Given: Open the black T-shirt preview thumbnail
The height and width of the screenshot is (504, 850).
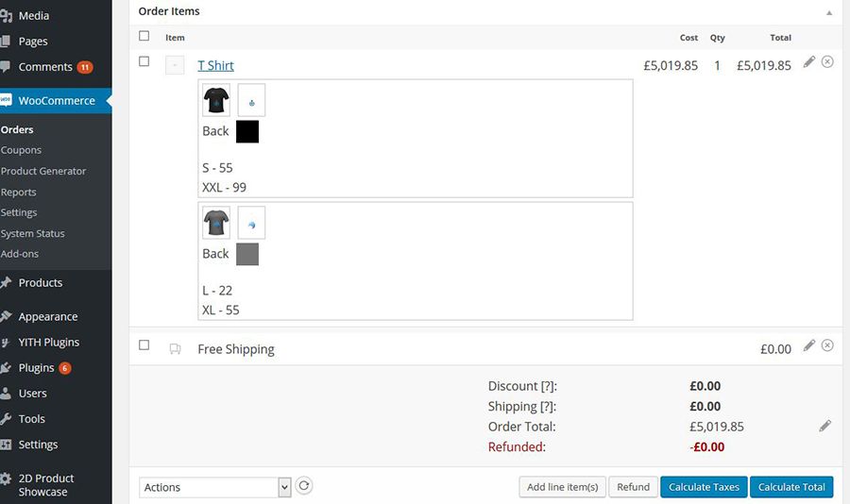Looking at the screenshot, I should click(x=216, y=100).
